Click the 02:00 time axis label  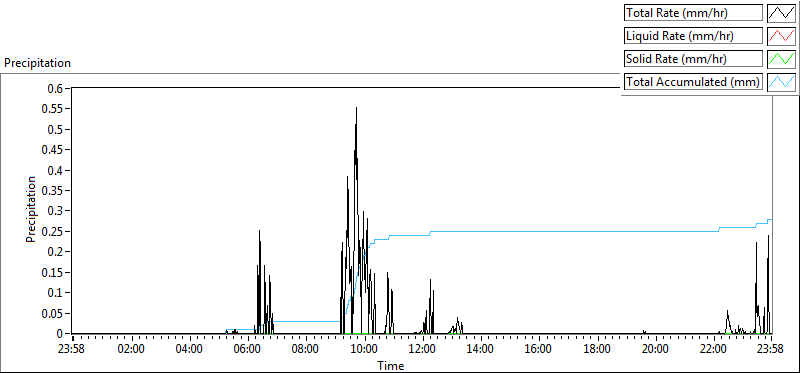(132, 350)
